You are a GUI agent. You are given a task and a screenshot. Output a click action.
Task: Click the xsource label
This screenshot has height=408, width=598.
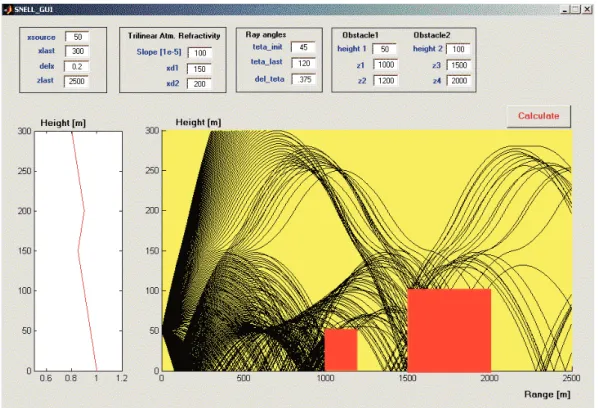pos(41,37)
